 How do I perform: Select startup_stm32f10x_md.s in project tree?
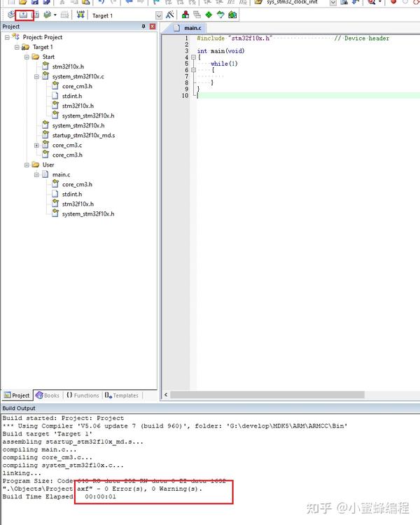83,135
